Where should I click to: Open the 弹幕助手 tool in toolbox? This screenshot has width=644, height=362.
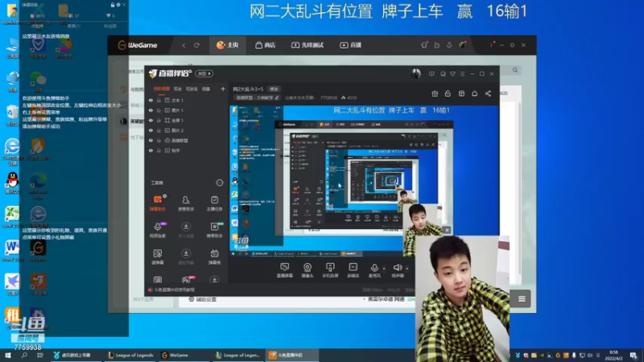coord(158,203)
